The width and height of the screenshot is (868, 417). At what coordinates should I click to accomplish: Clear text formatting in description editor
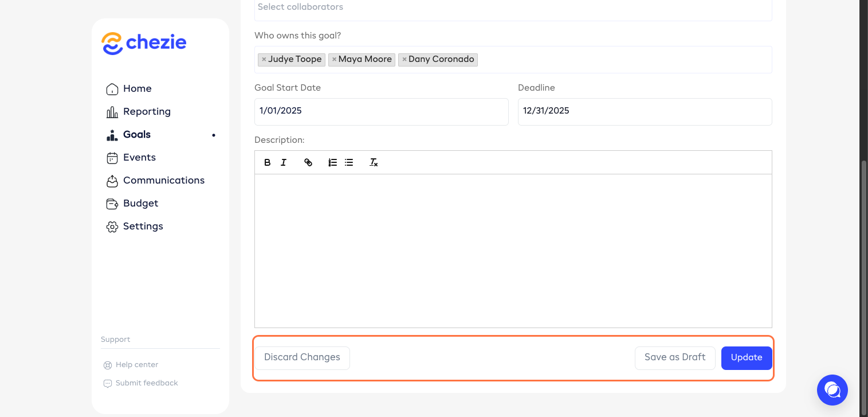click(x=374, y=163)
